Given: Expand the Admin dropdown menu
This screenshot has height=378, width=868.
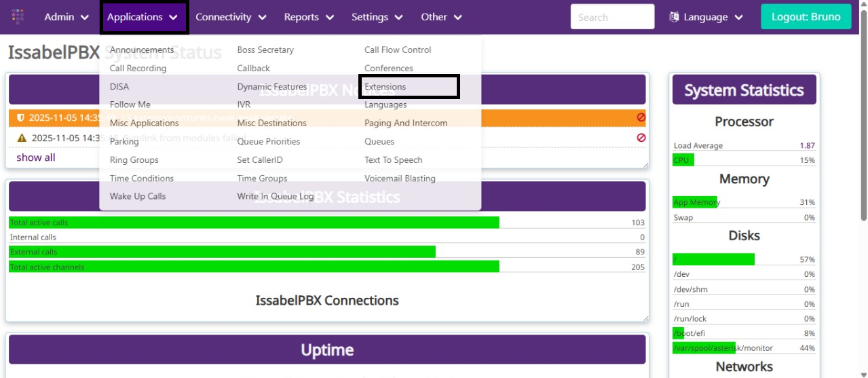Looking at the screenshot, I should [x=67, y=17].
